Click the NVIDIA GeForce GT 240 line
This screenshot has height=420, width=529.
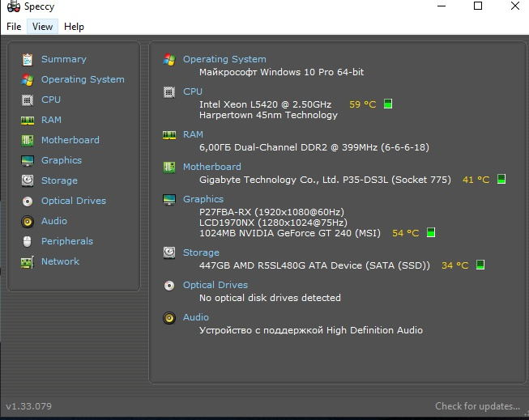click(x=290, y=233)
